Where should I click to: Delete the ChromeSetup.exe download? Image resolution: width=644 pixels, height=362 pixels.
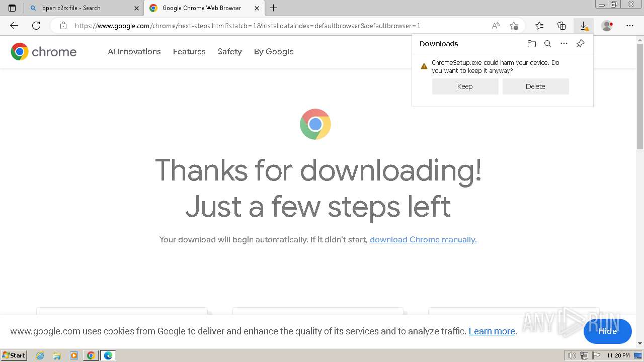coord(535,86)
